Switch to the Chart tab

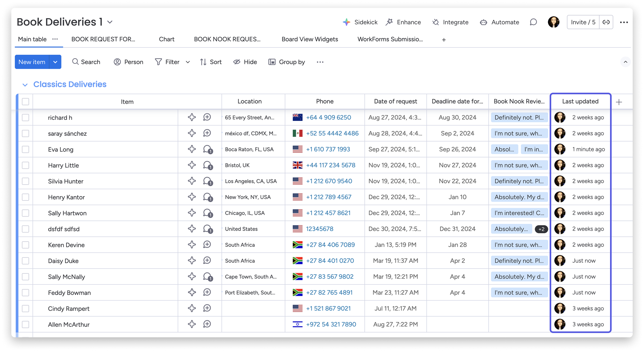pyautogui.click(x=167, y=39)
